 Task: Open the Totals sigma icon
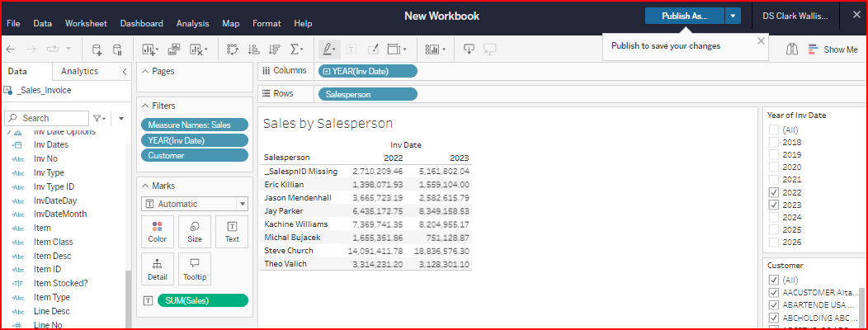coord(296,49)
